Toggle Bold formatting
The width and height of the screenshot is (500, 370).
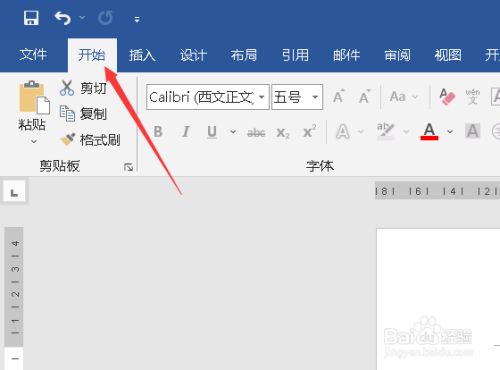click(x=158, y=132)
